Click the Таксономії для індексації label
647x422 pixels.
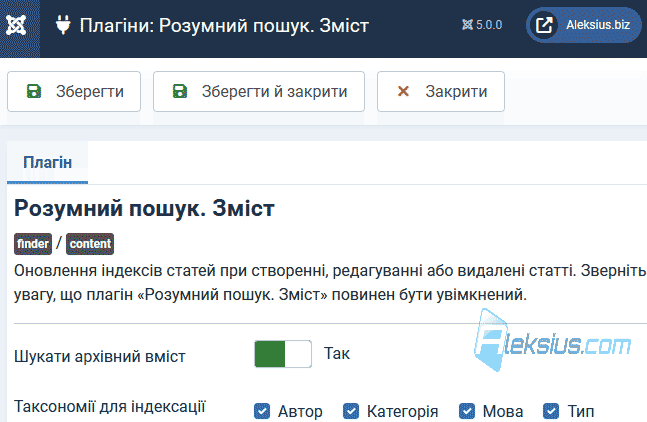[110, 407]
